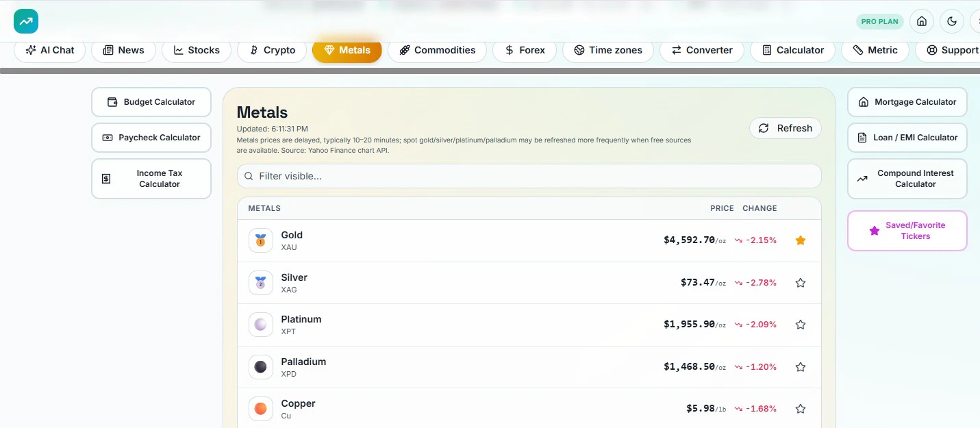Click the PRO PLAN badge

[x=880, y=21]
